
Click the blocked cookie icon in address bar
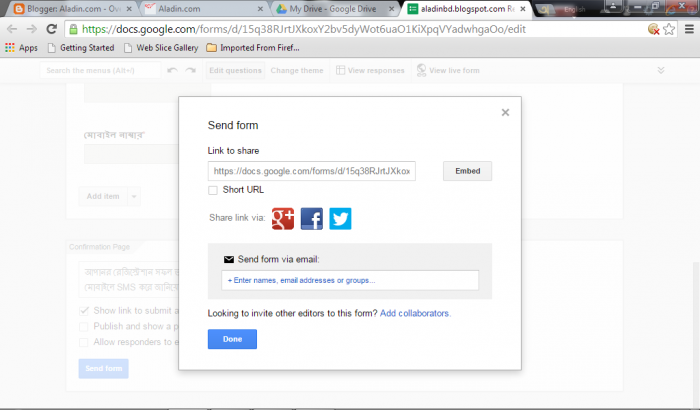tap(653, 29)
